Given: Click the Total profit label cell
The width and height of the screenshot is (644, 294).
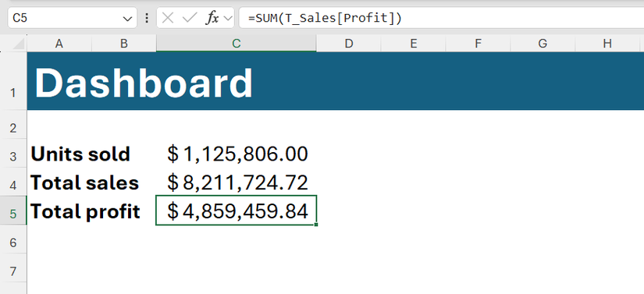Looking at the screenshot, I should (x=91, y=211).
